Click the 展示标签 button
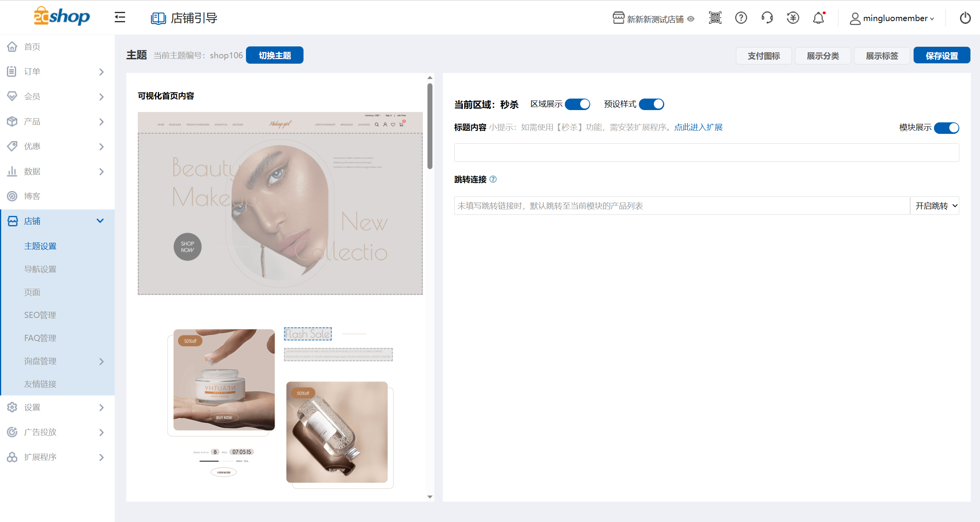Screen dimensions: 980x522 coord(882,56)
